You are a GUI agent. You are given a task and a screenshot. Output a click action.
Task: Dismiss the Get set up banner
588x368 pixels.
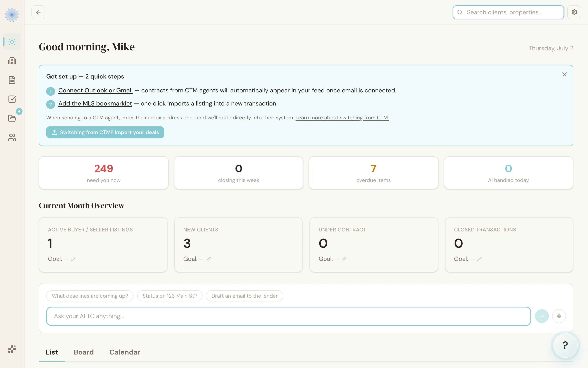pyautogui.click(x=565, y=74)
